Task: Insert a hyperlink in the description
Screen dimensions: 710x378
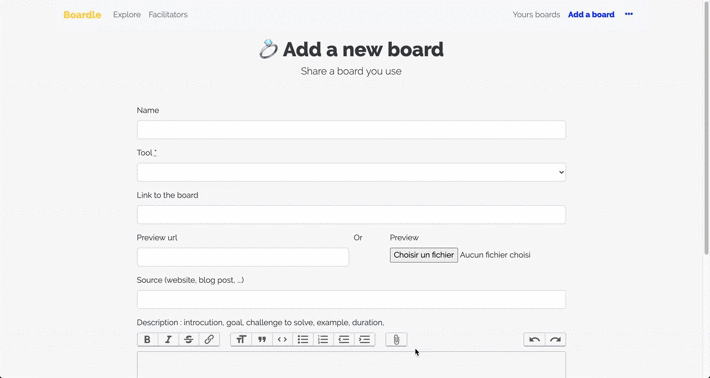Action: point(209,340)
